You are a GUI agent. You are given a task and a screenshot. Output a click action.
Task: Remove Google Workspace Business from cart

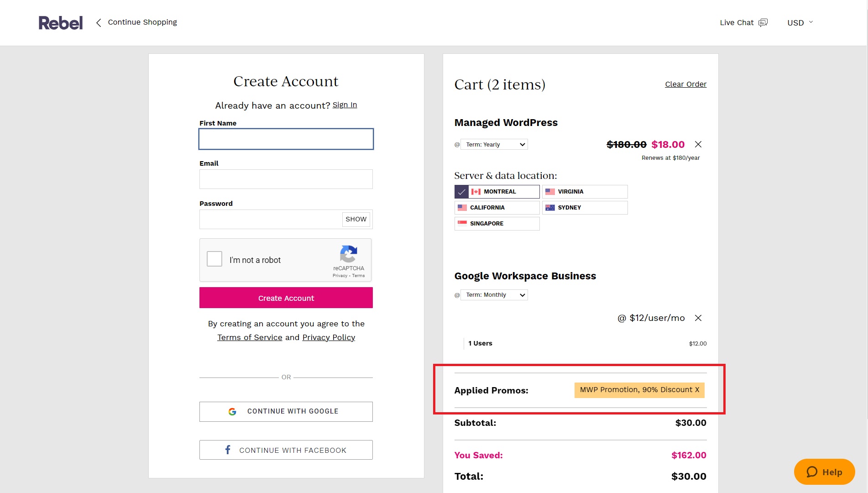[698, 318]
